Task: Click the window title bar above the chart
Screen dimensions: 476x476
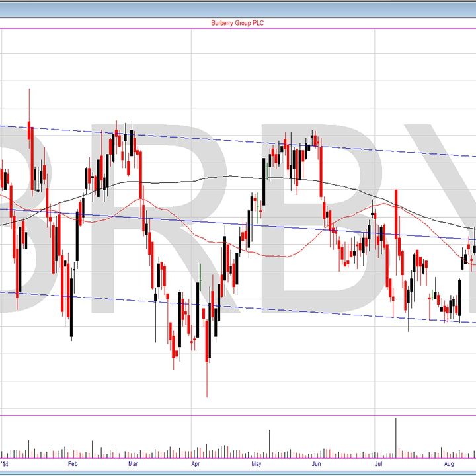Action: [x=237, y=7]
